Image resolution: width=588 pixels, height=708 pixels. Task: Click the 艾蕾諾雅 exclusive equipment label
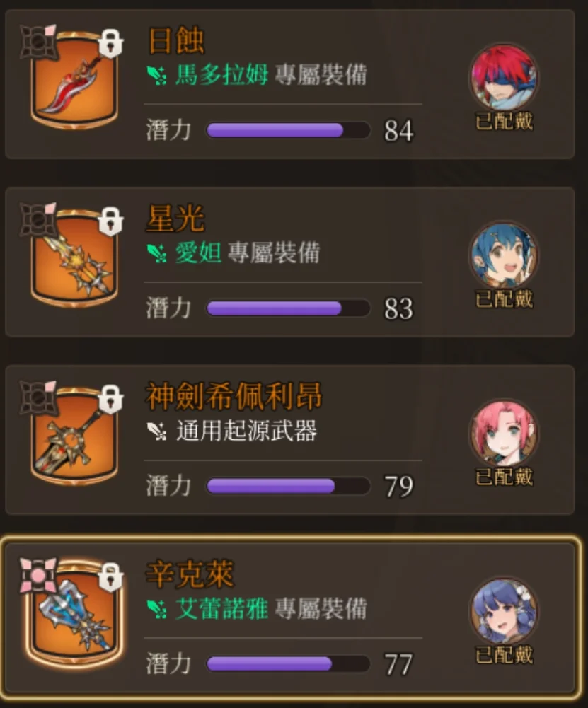point(257,608)
